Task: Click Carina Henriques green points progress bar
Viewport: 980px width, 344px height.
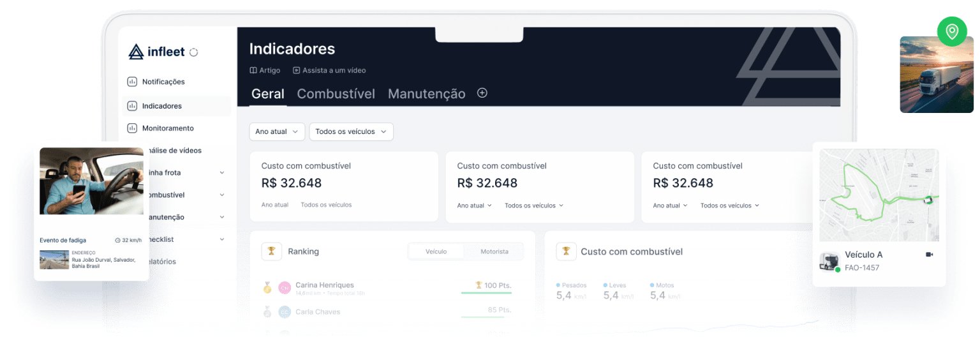Action: point(486,293)
